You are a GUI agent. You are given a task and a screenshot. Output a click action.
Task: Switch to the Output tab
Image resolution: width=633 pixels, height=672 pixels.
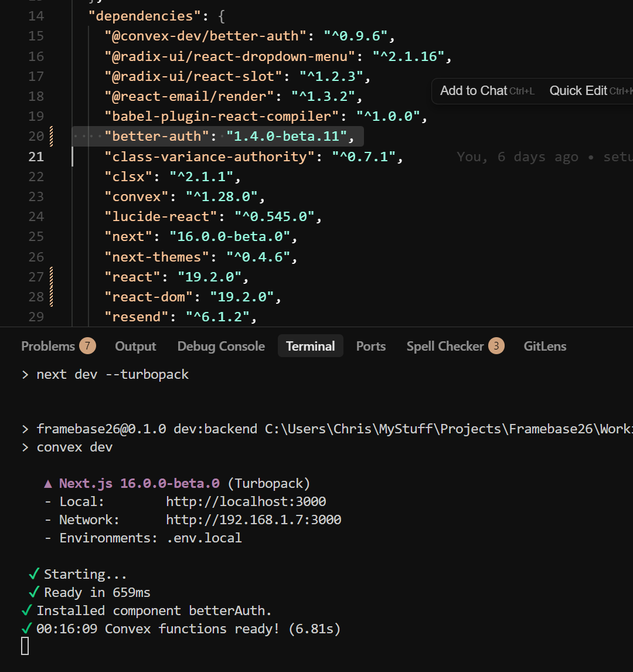pyautogui.click(x=135, y=347)
